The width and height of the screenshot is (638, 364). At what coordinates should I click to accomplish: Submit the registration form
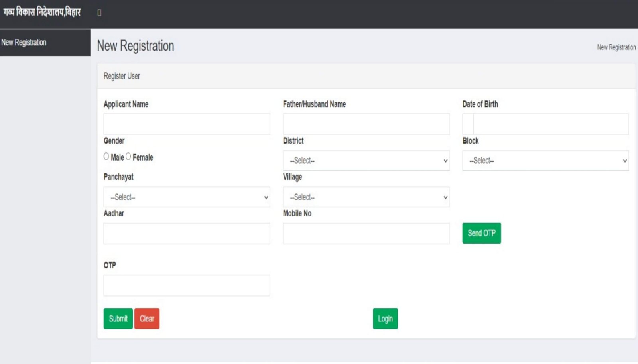(x=118, y=319)
